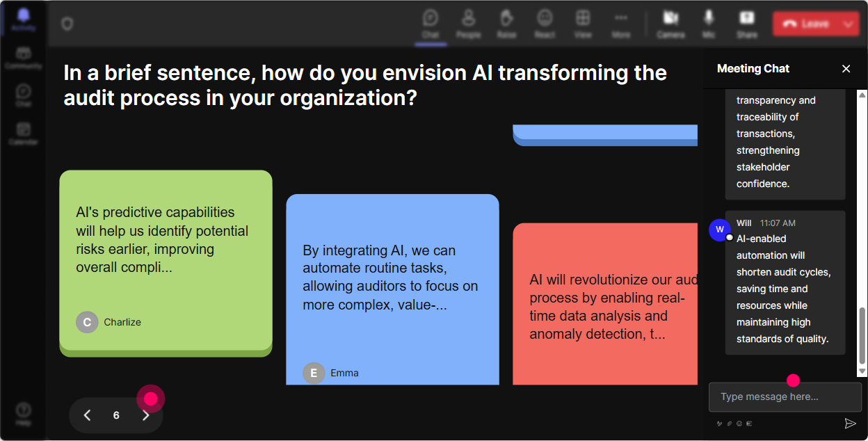Change the meeting View layout
The image size is (868, 441).
point(583,24)
